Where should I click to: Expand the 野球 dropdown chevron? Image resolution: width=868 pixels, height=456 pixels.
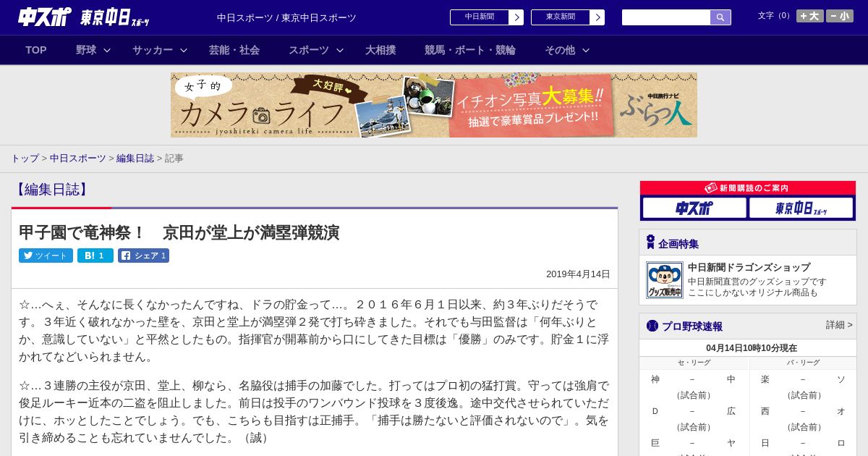click(107, 50)
